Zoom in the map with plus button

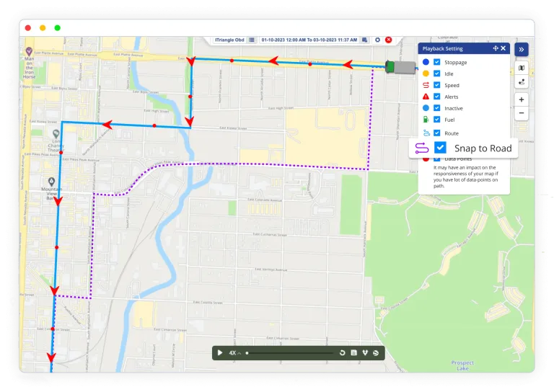(522, 99)
